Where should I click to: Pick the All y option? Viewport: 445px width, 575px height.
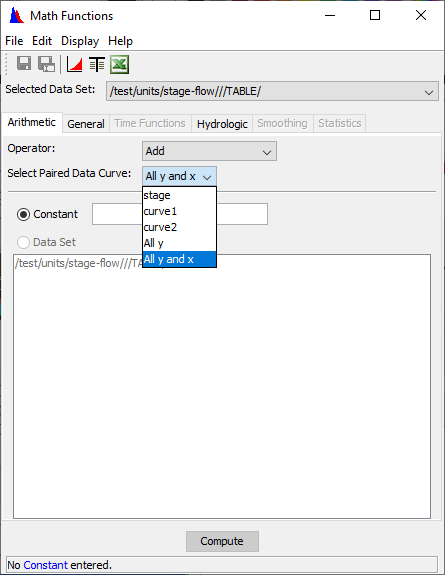click(x=179, y=243)
